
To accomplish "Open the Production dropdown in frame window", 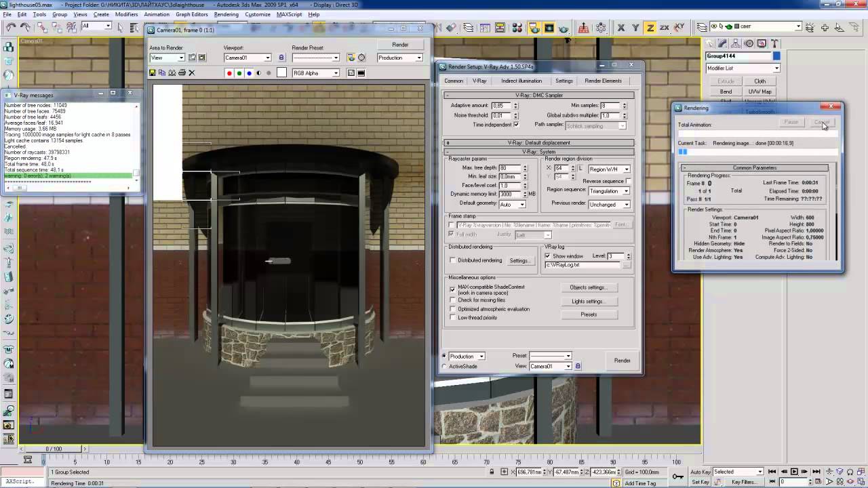I will [x=400, y=58].
